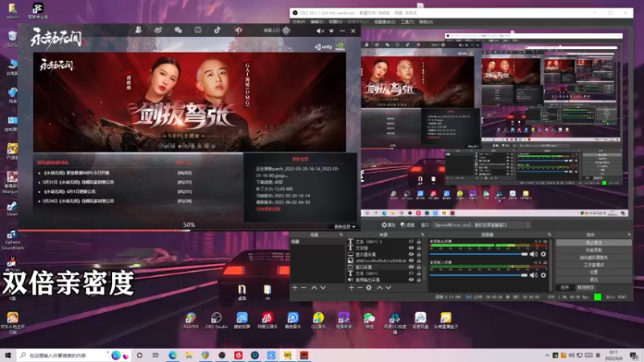Open 场景集合(S) menu in OBS

[385, 22]
